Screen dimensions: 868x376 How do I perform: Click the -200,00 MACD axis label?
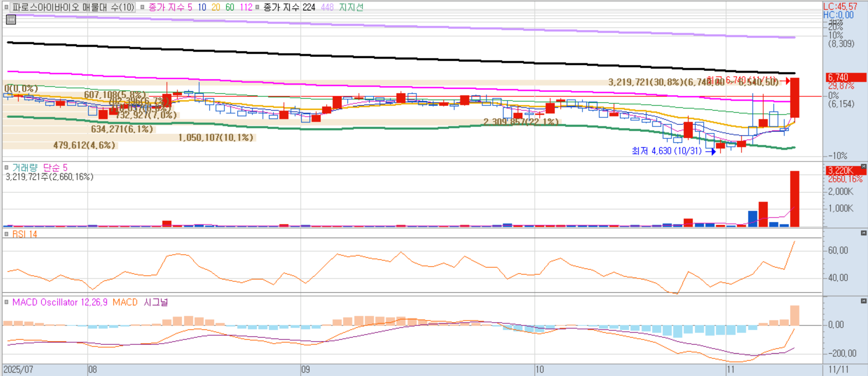click(843, 354)
